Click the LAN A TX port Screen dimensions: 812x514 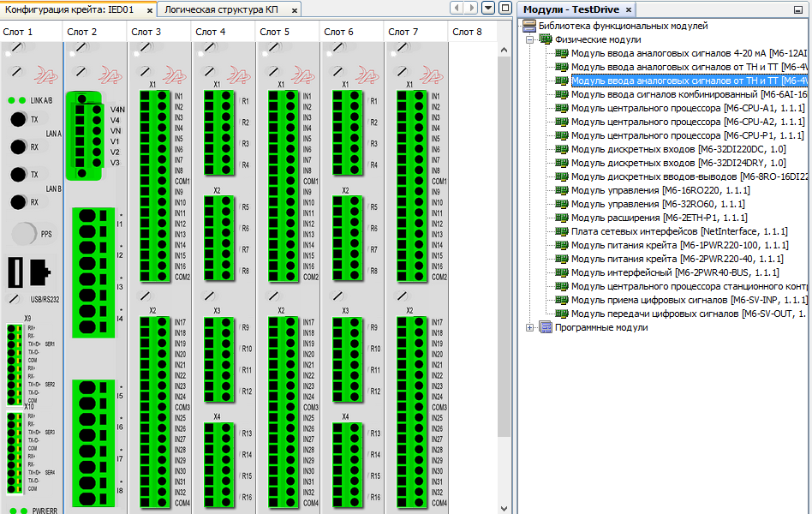(x=17, y=120)
